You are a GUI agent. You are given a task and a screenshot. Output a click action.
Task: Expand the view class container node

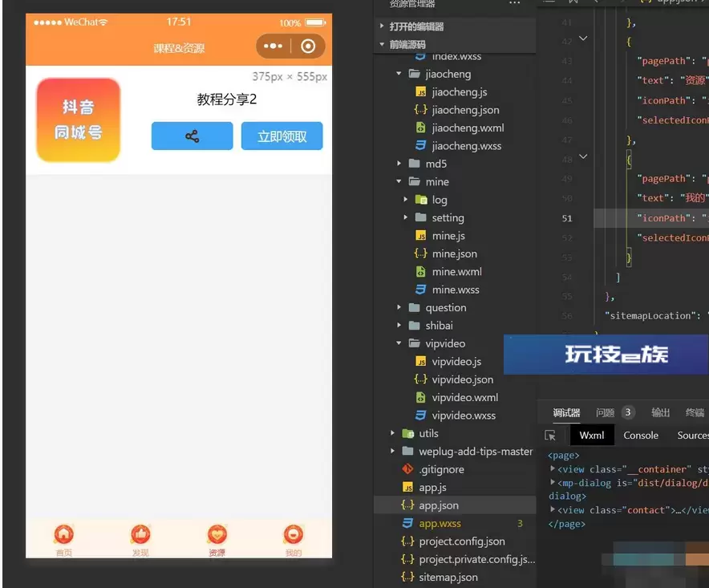pyautogui.click(x=553, y=468)
